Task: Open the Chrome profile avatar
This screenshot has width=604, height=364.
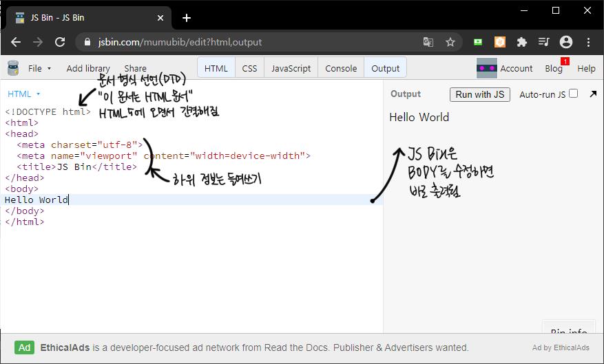Action: pyautogui.click(x=566, y=42)
